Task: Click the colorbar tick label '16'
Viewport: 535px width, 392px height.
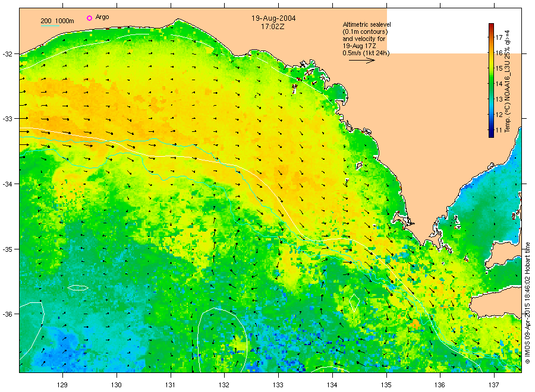Action: pos(499,53)
